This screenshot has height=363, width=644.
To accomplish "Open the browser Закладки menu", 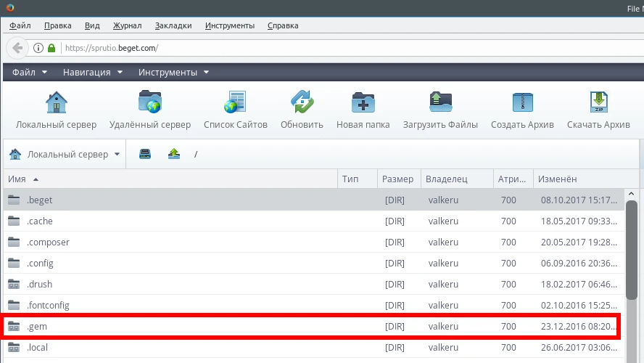I will 173,25.
